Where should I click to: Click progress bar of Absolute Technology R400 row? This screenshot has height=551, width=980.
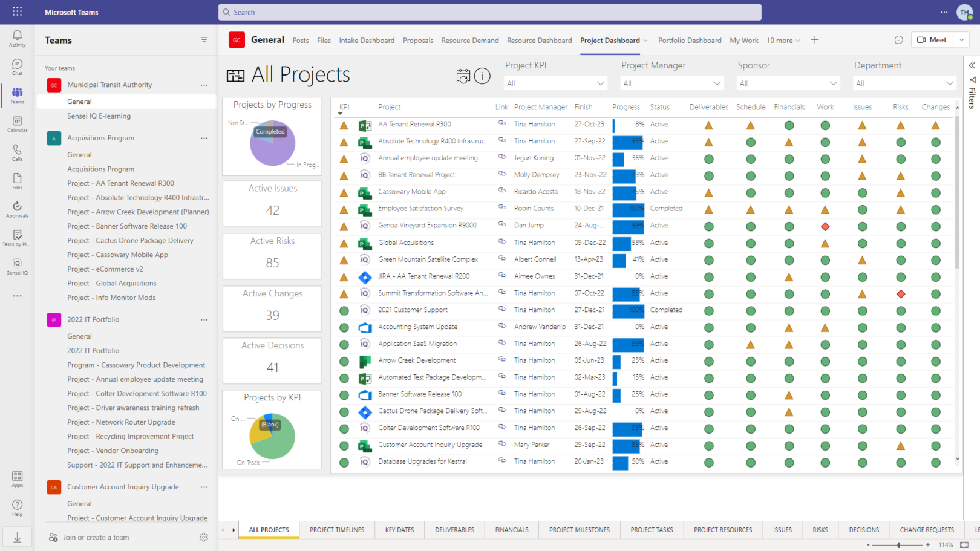(x=628, y=143)
